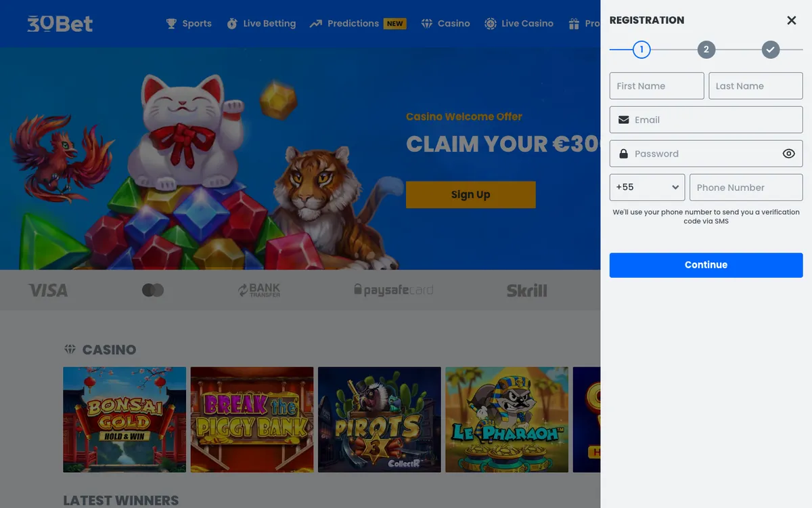Image resolution: width=812 pixels, height=508 pixels.
Task: Click the paysafecard logo
Action: [394, 291]
